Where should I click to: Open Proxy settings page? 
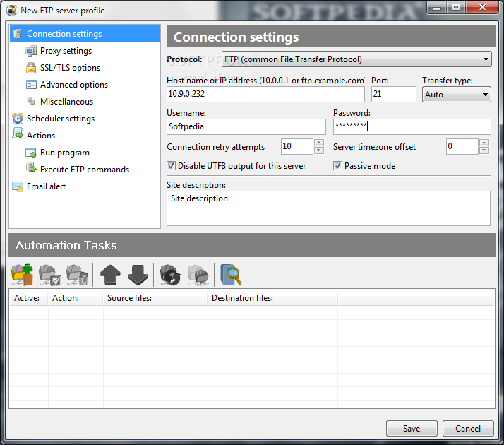pos(66,51)
